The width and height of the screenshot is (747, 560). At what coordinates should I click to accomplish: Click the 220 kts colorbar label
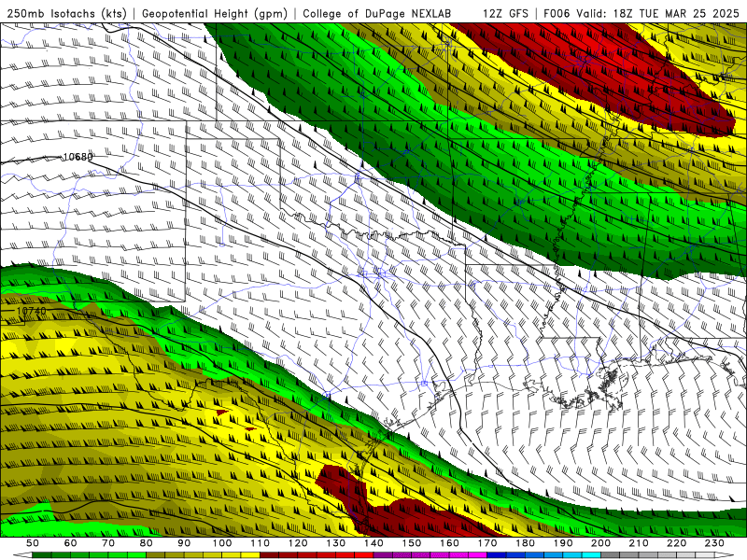(676, 543)
